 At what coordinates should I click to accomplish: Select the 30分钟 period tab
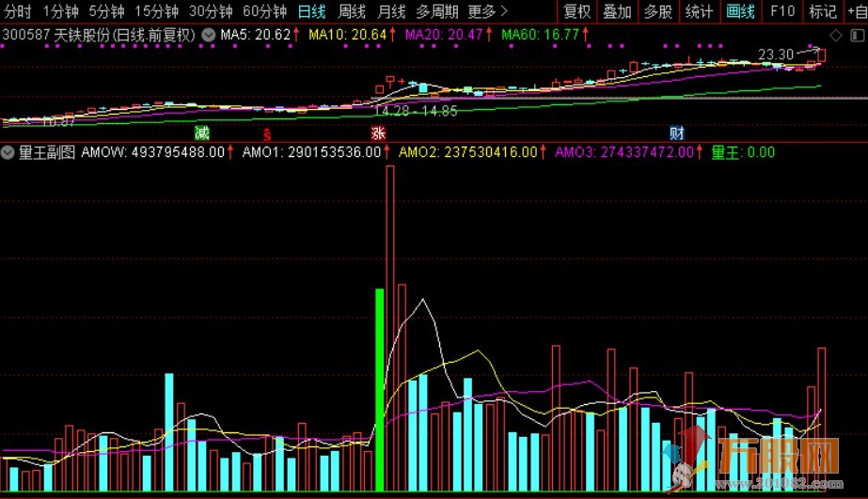click(211, 11)
